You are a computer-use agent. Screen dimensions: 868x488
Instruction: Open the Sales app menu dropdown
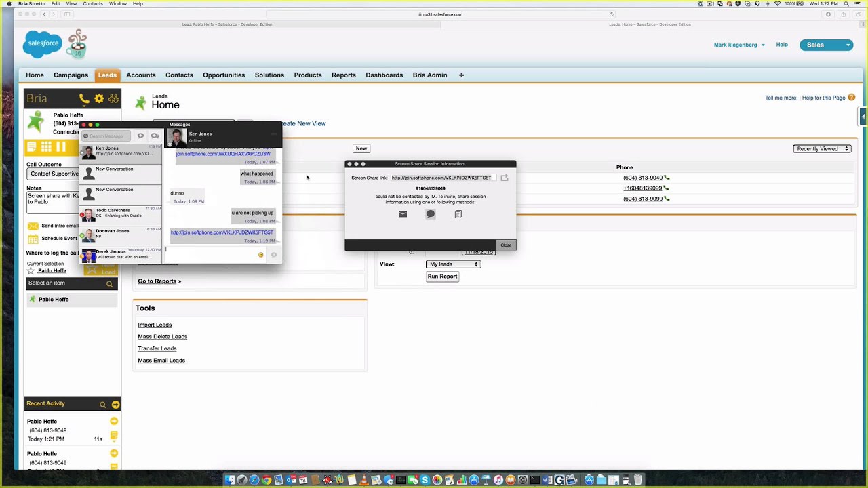coord(826,45)
